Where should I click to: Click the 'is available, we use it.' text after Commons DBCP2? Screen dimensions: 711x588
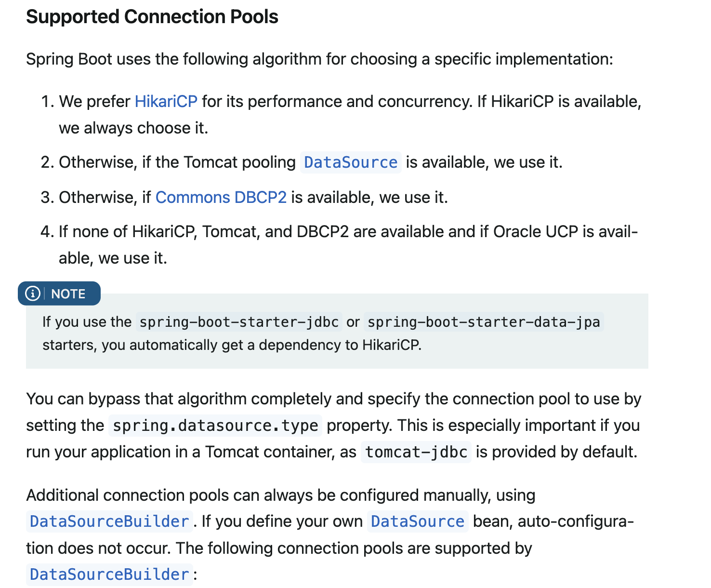pyautogui.click(x=369, y=198)
